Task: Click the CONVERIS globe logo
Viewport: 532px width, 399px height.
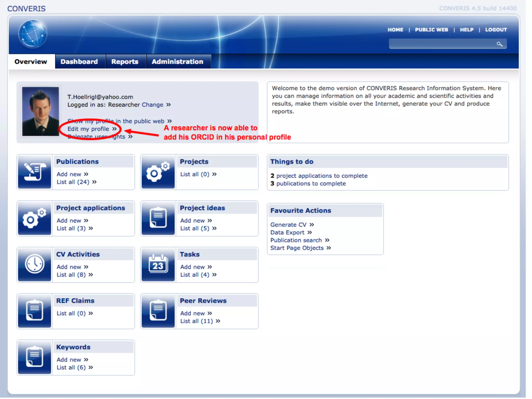Action: coord(33,34)
